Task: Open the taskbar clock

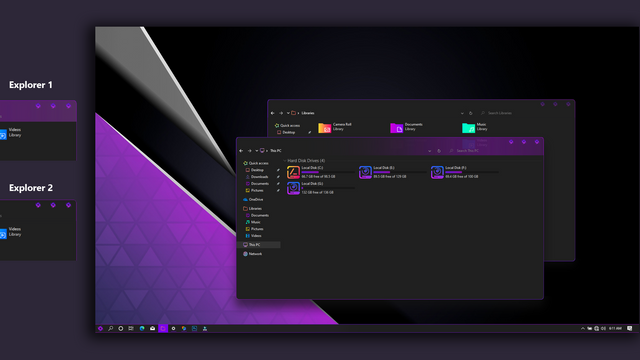Action: coord(615,329)
